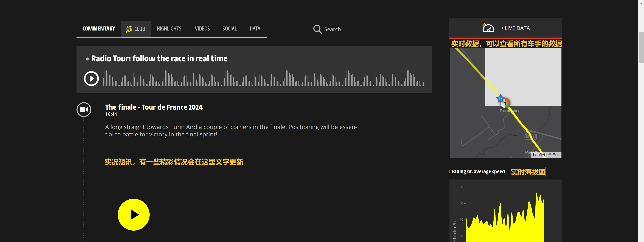This screenshot has width=644, height=242.
Task: Switch to the CLUB tab
Action: click(136, 29)
